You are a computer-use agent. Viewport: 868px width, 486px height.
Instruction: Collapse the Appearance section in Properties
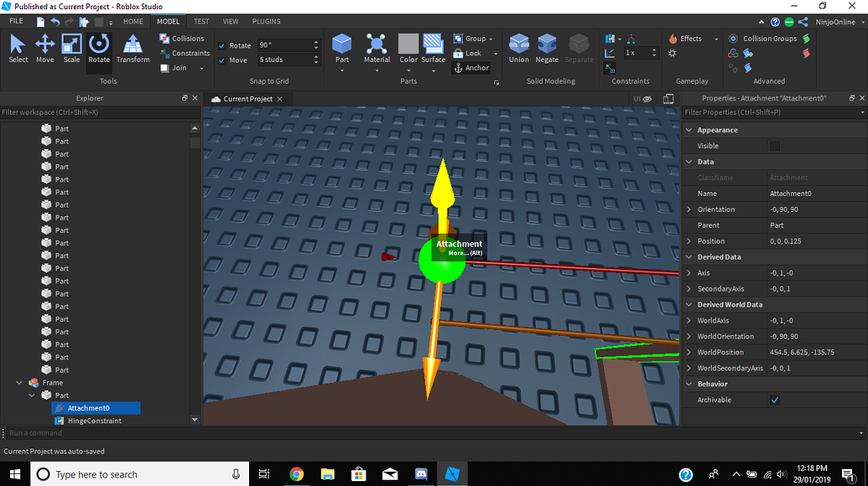click(689, 130)
